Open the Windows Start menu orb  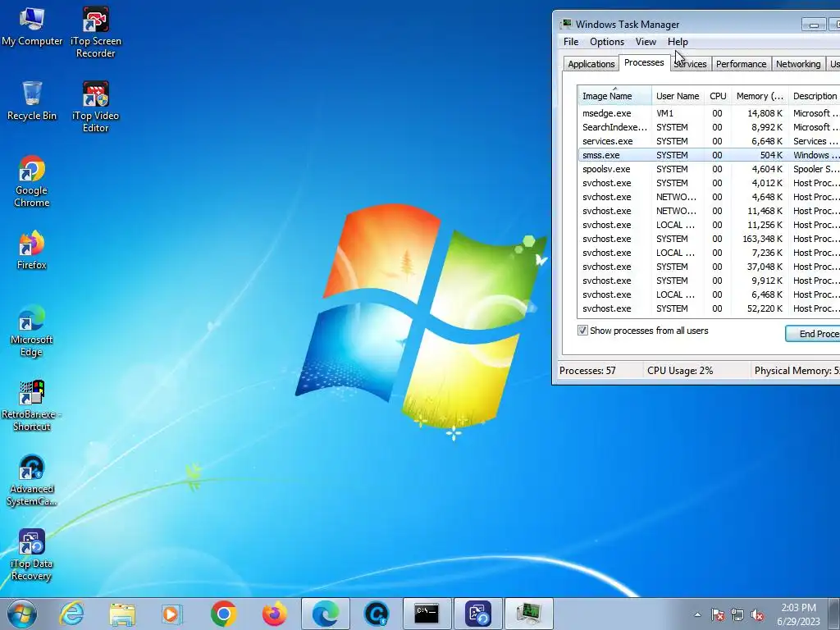click(22, 614)
